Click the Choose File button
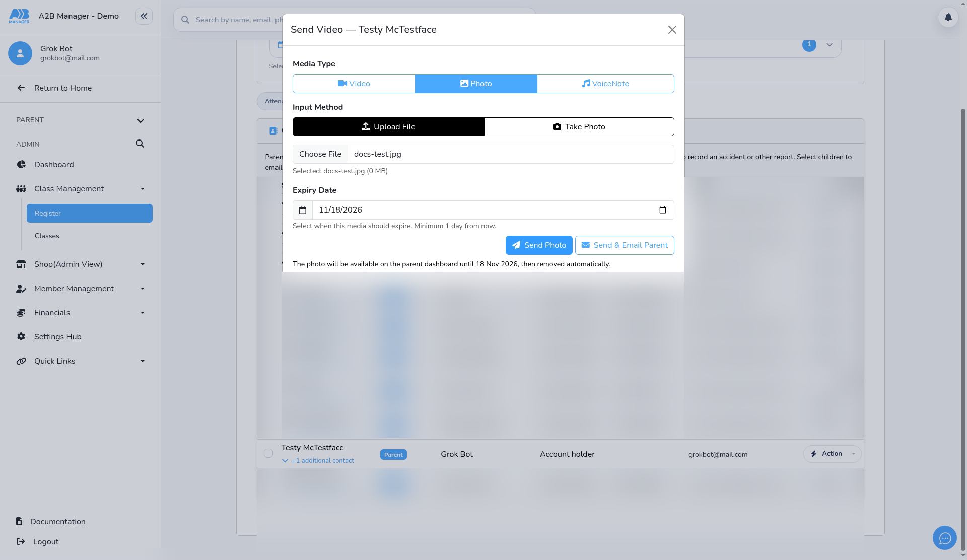 (x=320, y=154)
